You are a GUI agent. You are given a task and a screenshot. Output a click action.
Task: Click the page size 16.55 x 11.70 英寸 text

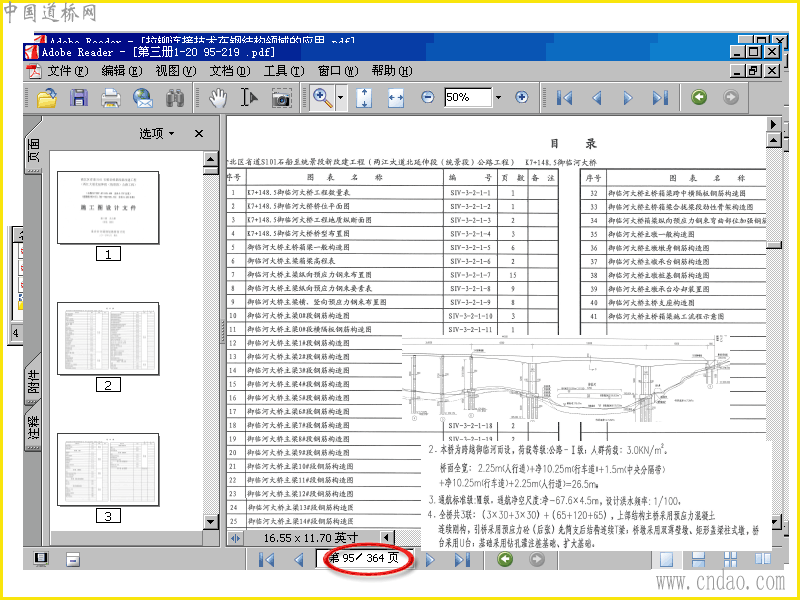click(x=311, y=538)
